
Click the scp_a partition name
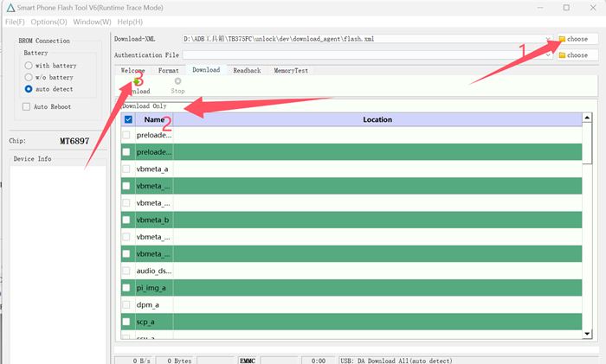[x=145, y=322]
